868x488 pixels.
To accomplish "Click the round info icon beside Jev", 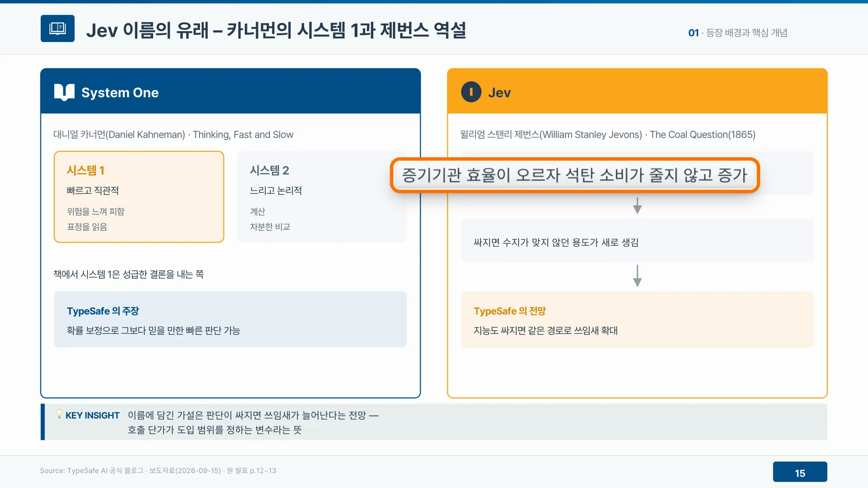I will tap(471, 92).
